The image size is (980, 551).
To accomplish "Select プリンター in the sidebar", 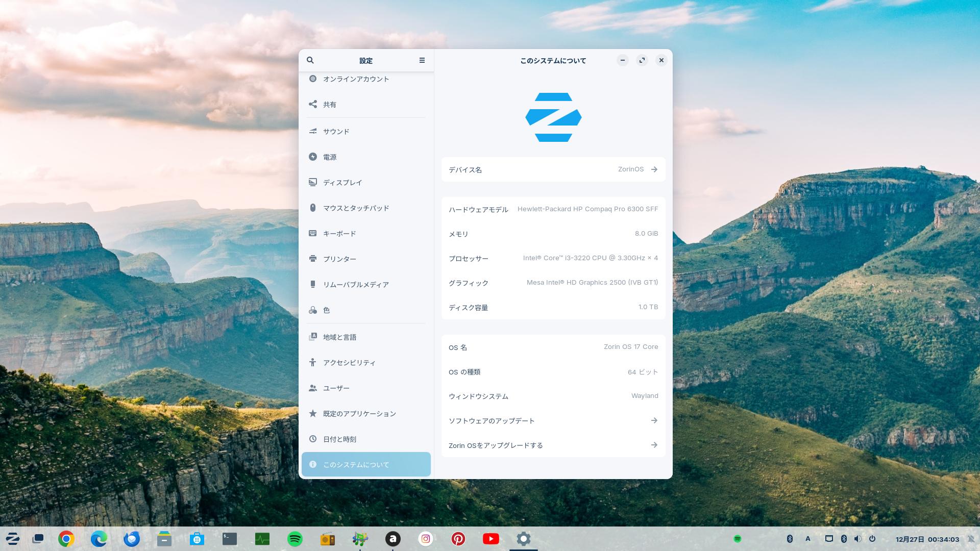I will click(x=366, y=259).
